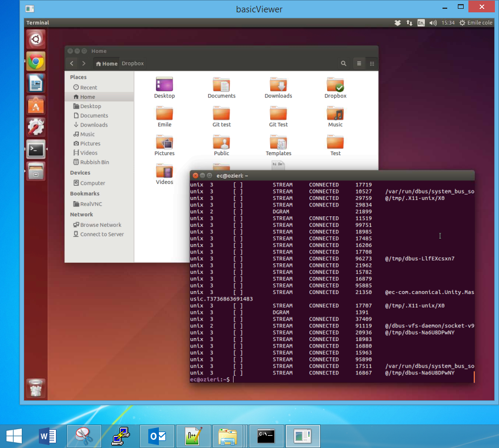
Task: Open the PuTTY taskbar icon
Action: click(x=120, y=436)
